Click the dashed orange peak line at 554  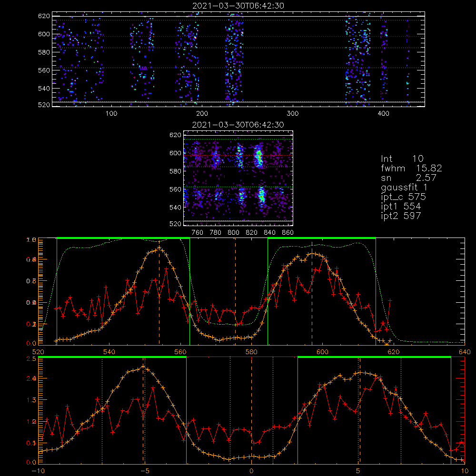159,291
